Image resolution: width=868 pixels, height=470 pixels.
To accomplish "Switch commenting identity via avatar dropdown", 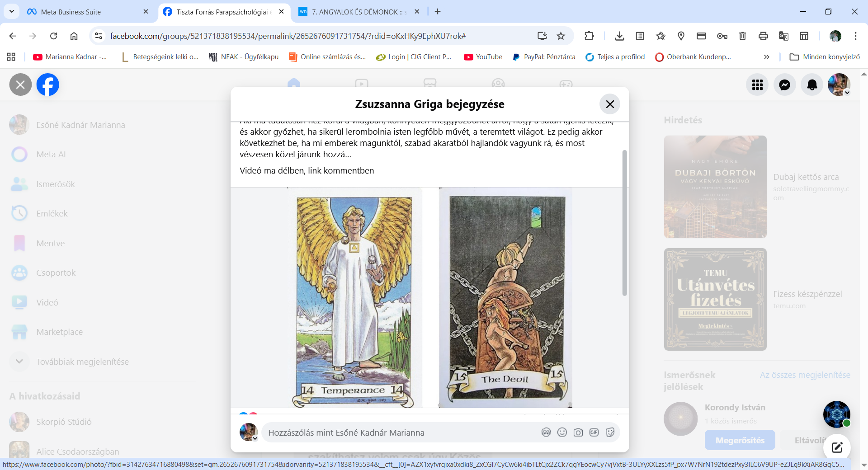I will click(x=249, y=432).
